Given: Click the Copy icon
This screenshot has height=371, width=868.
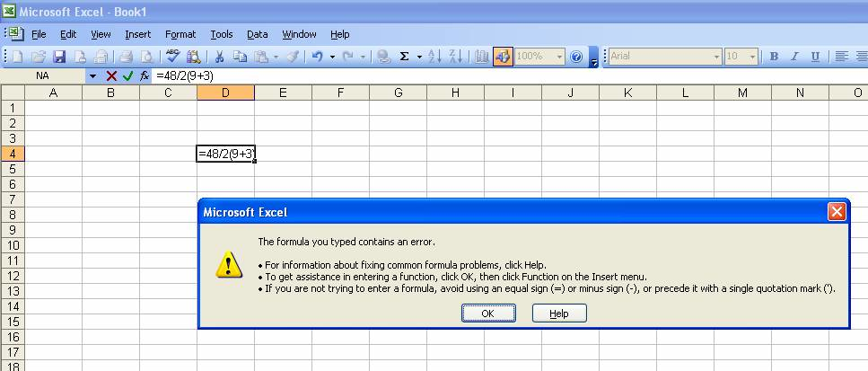Looking at the screenshot, I should pyautogui.click(x=240, y=57).
